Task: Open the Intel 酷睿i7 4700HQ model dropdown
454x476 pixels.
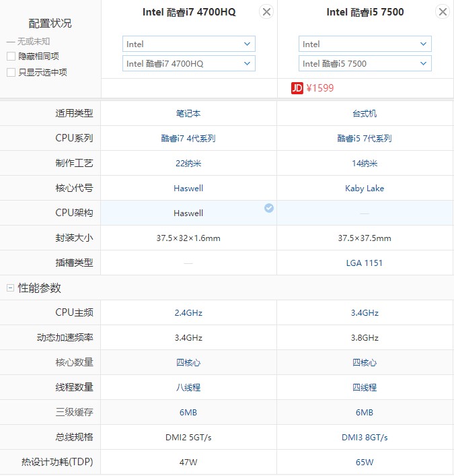Action: point(188,63)
